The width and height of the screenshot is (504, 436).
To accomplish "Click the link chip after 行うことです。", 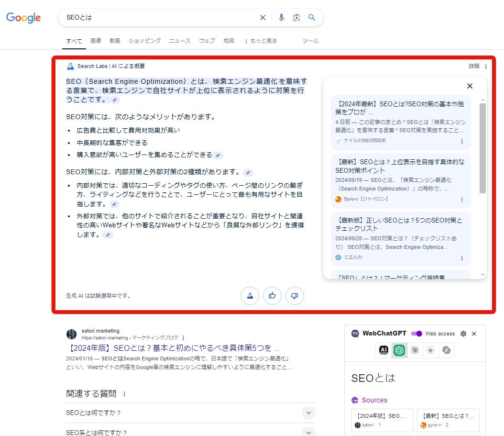I will 114,100.
